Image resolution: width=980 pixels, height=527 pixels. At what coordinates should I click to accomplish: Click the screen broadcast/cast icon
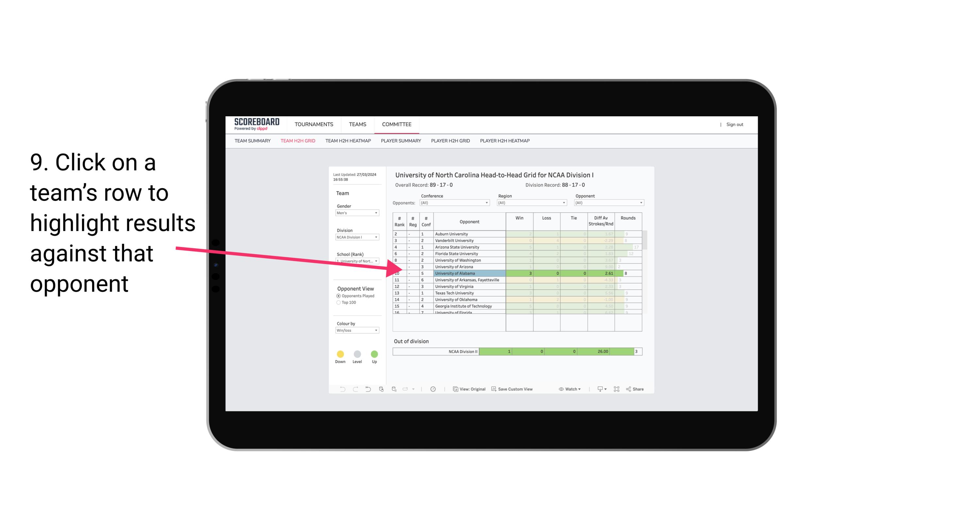(598, 390)
